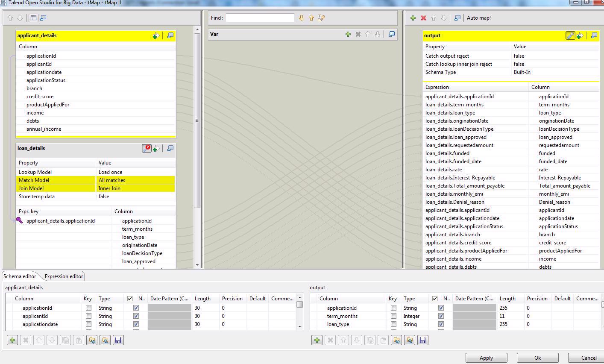This screenshot has width=604, height=364.
Task: Open Store temp data value false
Action: pyautogui.click(x=135, y=197)
